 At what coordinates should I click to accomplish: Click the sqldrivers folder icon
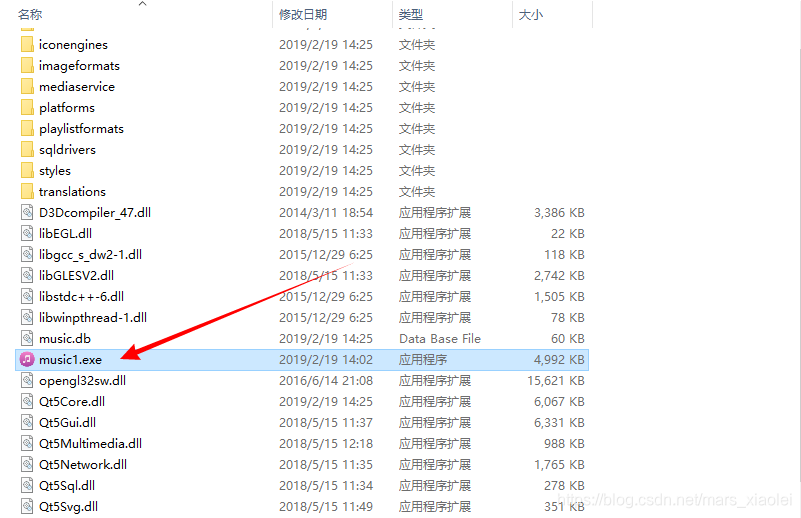(x=28, y=149)
